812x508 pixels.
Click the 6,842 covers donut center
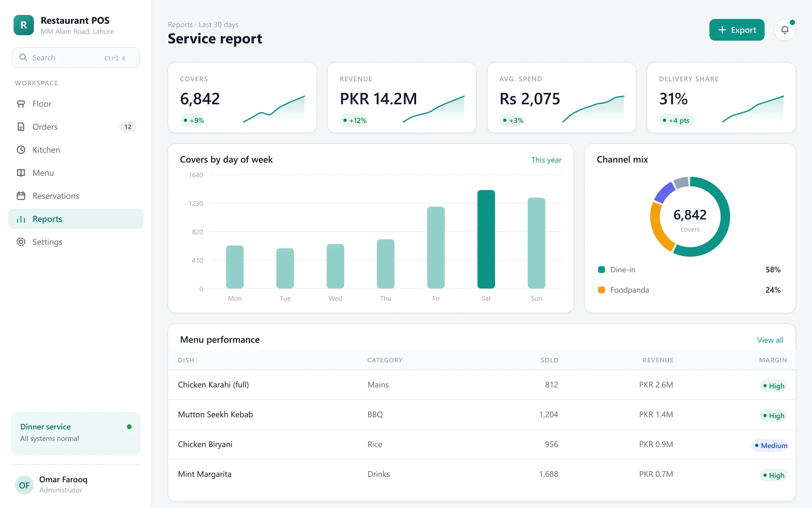(x=690, y=217)
